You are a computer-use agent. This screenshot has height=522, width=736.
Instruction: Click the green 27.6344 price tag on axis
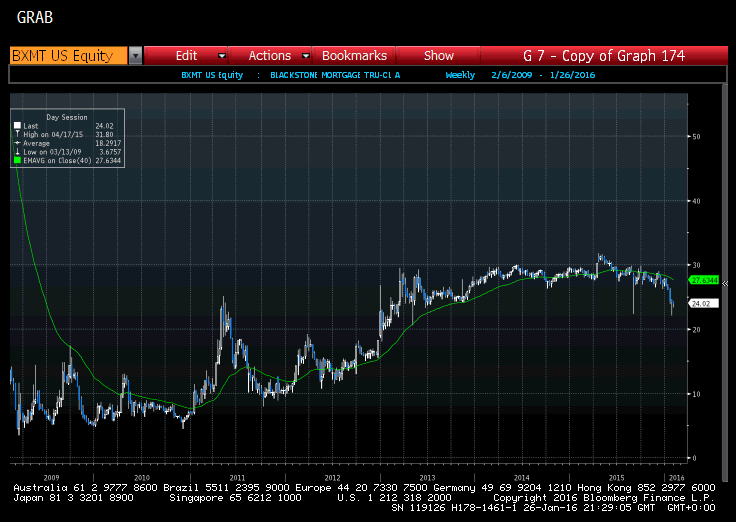[704, 280]
